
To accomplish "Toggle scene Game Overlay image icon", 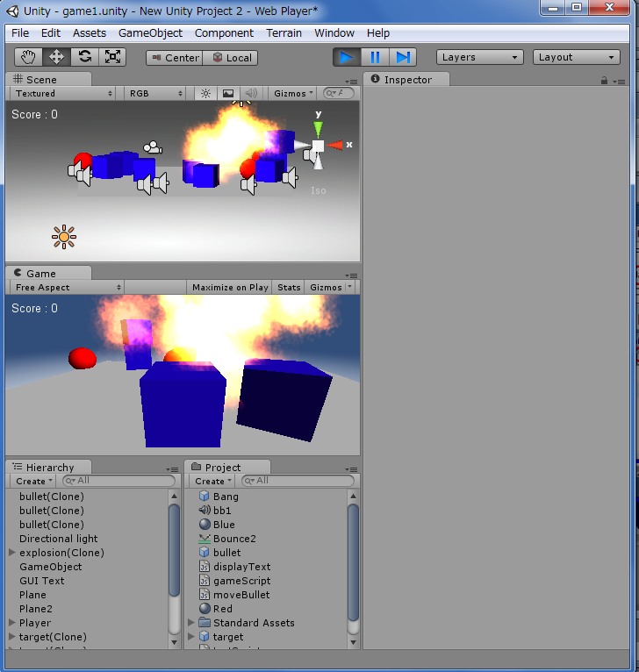I will pyautogui.click(x=228, y=93).
